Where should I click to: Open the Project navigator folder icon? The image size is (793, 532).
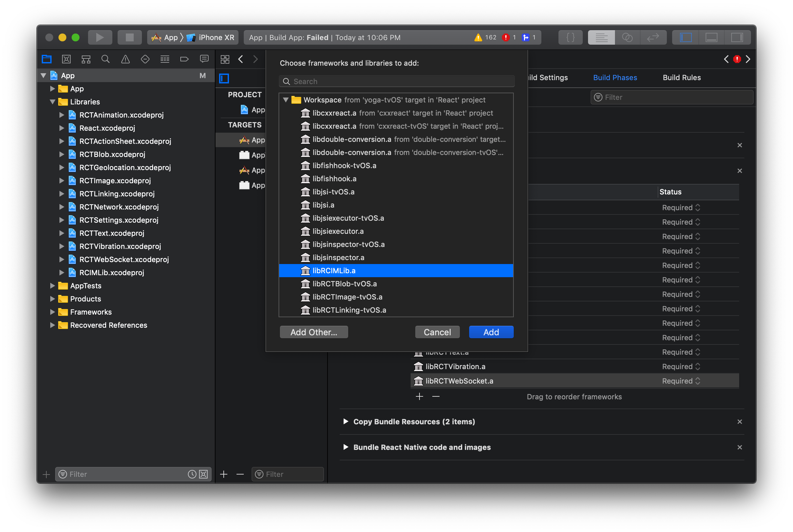pos(47,59)
